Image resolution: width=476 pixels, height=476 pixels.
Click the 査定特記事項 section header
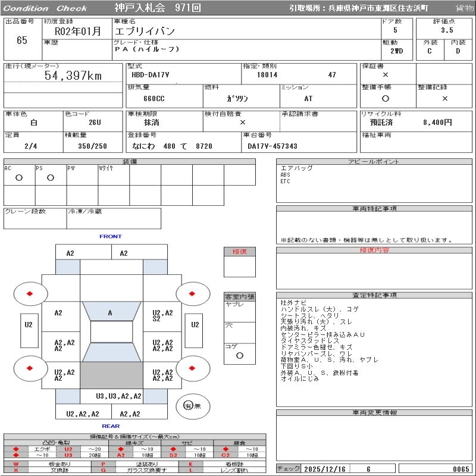tap(374, 295)
